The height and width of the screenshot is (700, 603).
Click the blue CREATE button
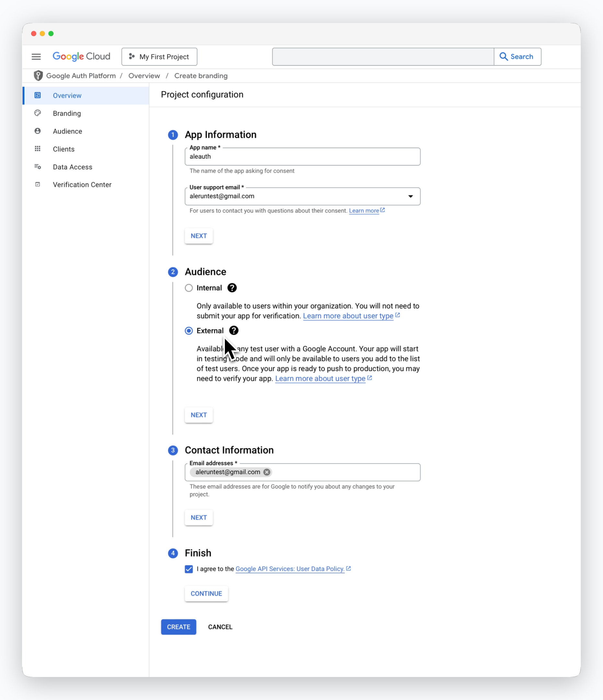point(179,627)
